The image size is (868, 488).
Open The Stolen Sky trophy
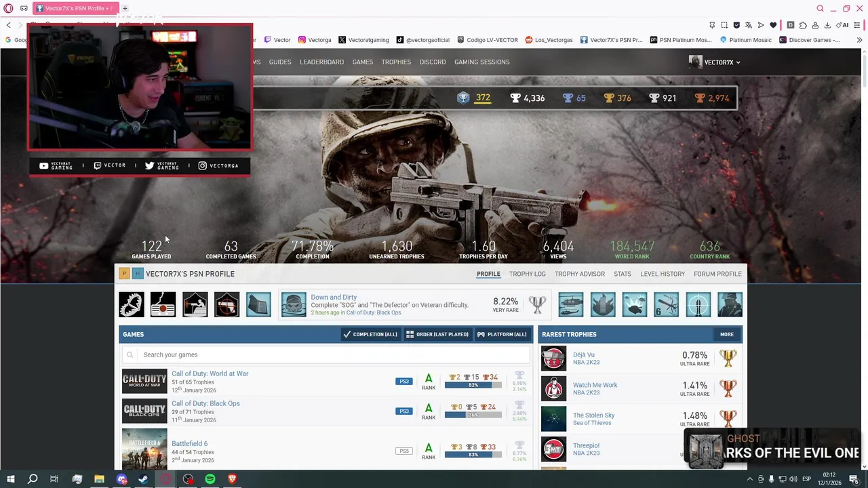point(594,415)
